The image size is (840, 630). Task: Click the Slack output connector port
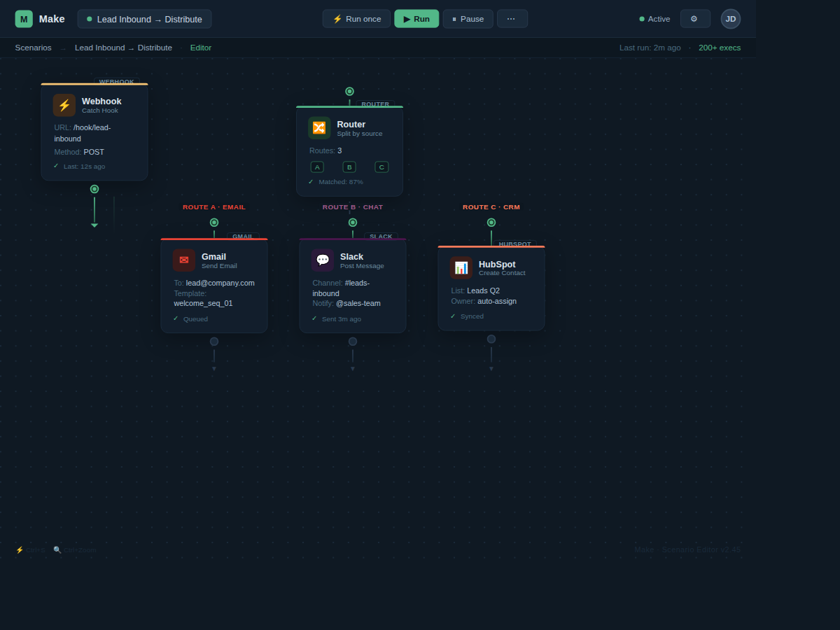pos(353,342)
